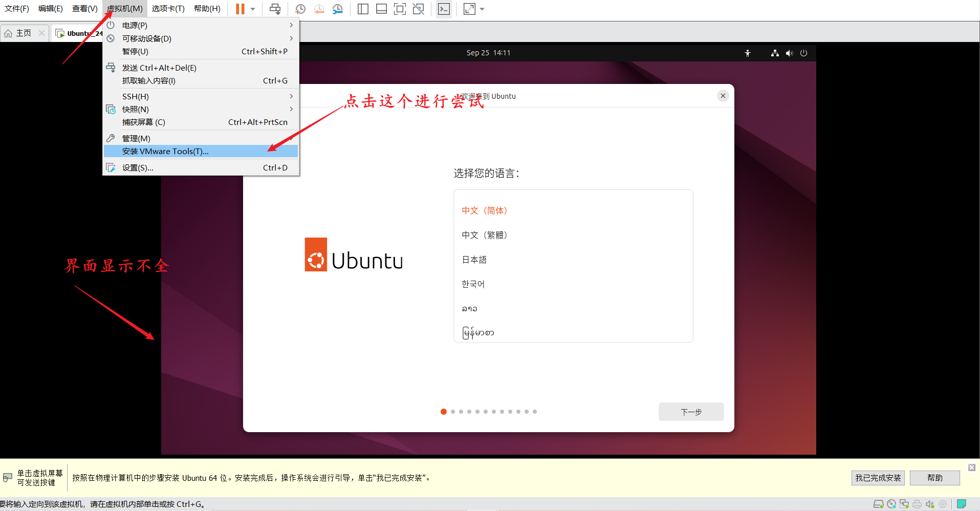Click the Sep 25 14:11 clock

[488, 53]
